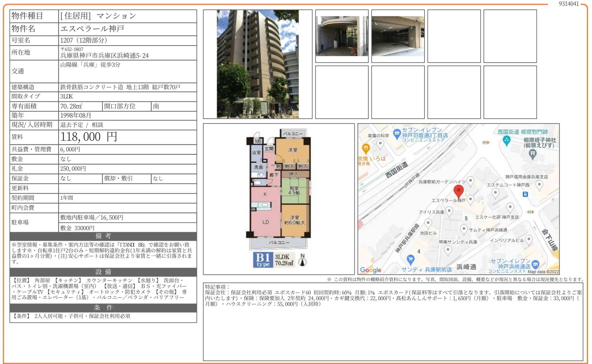Click the Seven-Eleven 浜崎通店 icon
The width and height of the screenshot is (592, 364).
(x=535, y=264)
